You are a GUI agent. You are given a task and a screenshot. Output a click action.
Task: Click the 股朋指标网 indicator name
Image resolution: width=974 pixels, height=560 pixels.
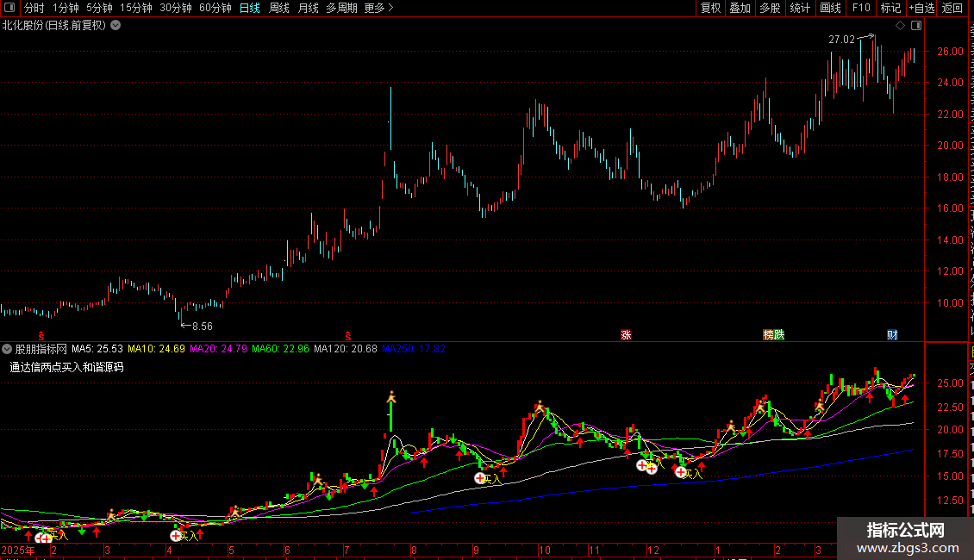(41, 349)
